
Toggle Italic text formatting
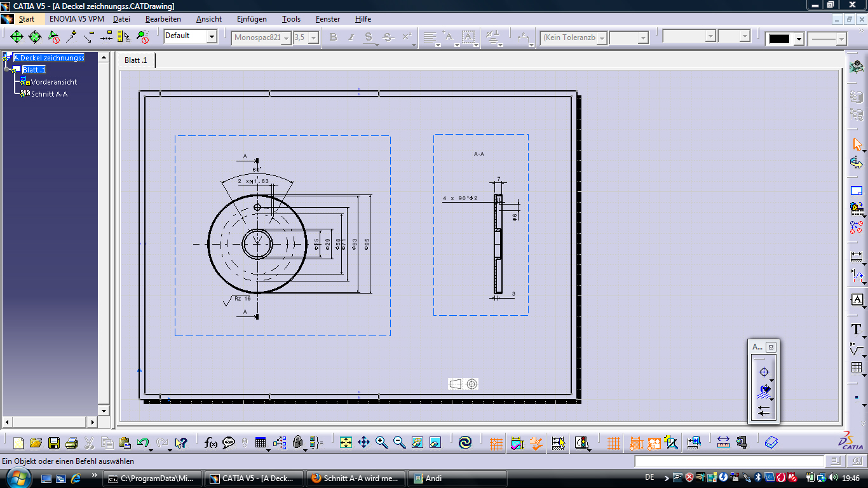tap(351, 37)
